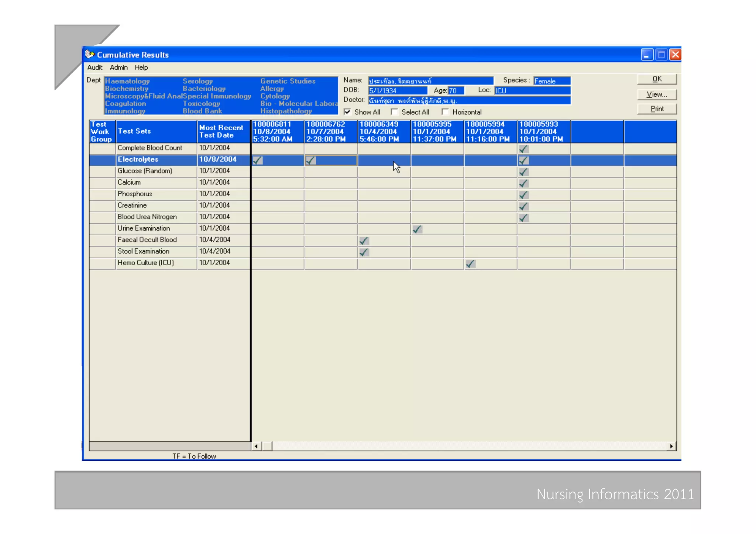756x534 pixels.
Task: Click Electrolytes checkmark under 180006762 column
Action: tap(311, 161)
